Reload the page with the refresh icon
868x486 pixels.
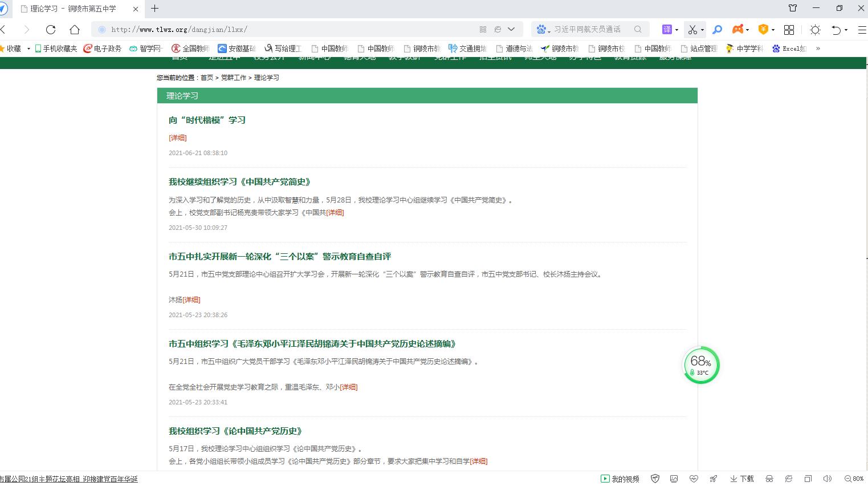click(51, 30)
